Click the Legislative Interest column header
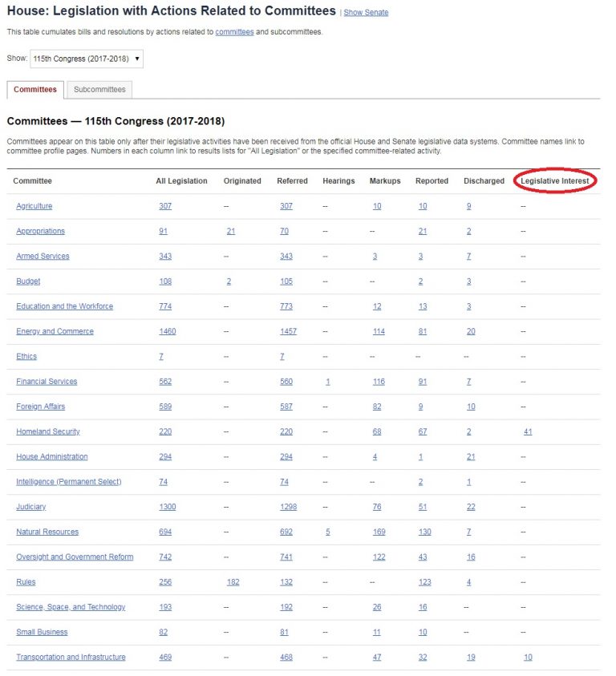616x676 pixels. (x=555, y=181)
